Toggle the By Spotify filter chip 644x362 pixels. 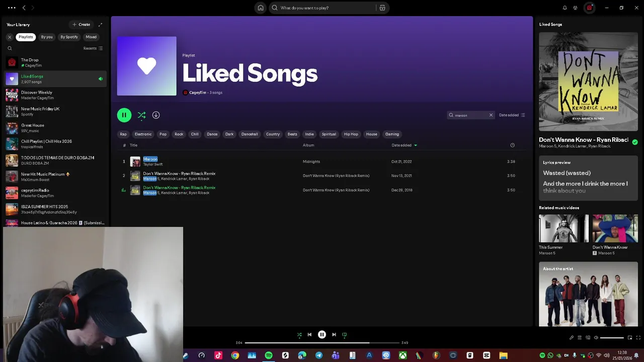(x=69, y=37)
